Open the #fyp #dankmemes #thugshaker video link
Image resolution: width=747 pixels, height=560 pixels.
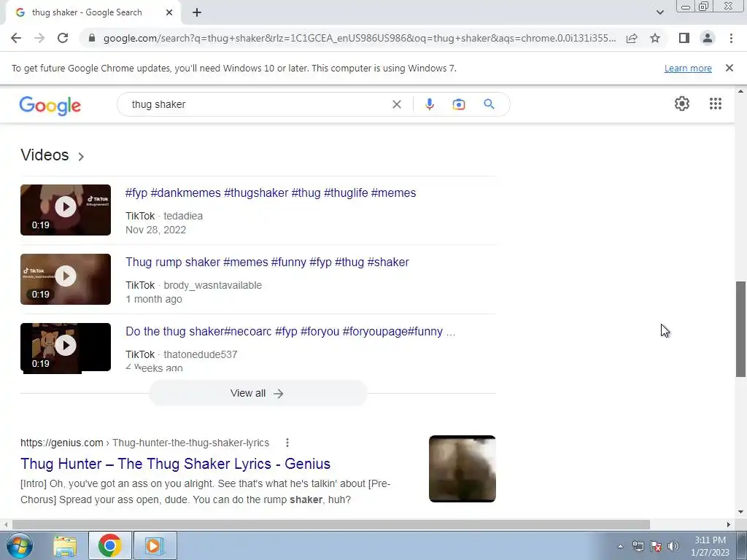click(x=271, y=192)
